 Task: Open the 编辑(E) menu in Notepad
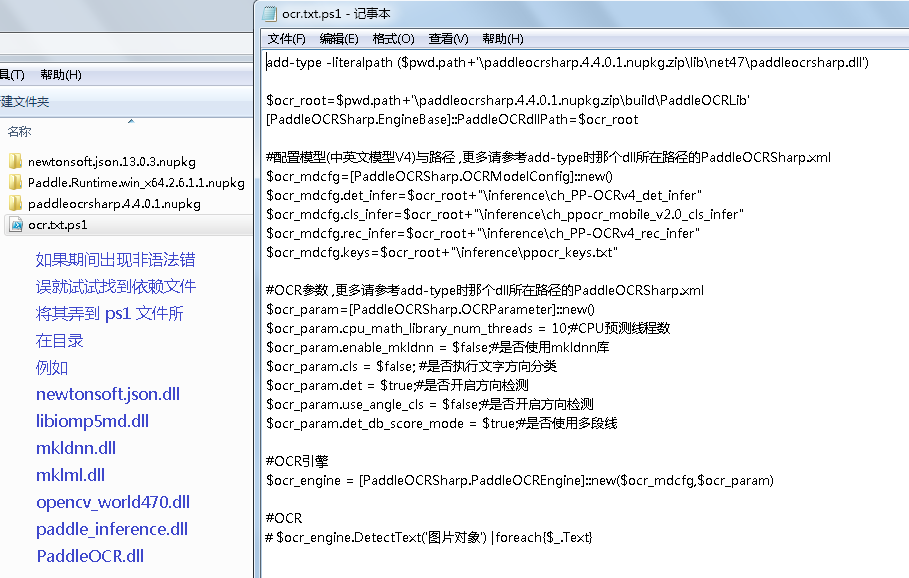[x=339, y=39]
